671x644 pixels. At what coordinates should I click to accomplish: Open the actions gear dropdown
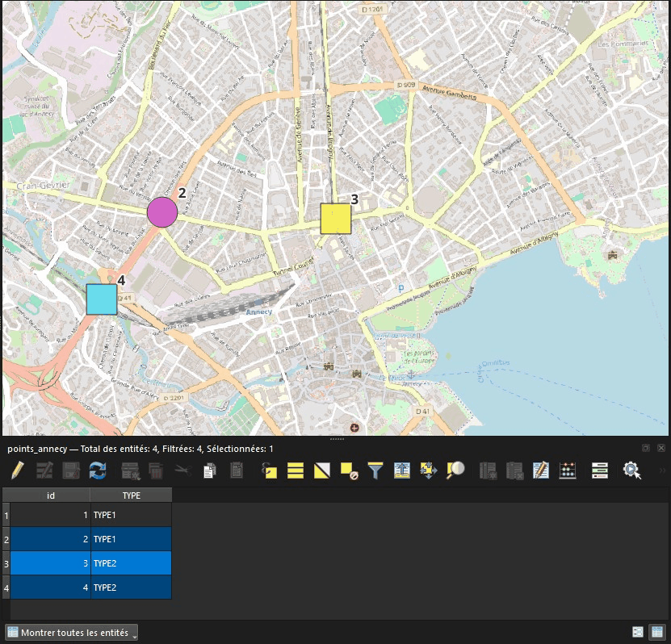click(x=631, y=470)
